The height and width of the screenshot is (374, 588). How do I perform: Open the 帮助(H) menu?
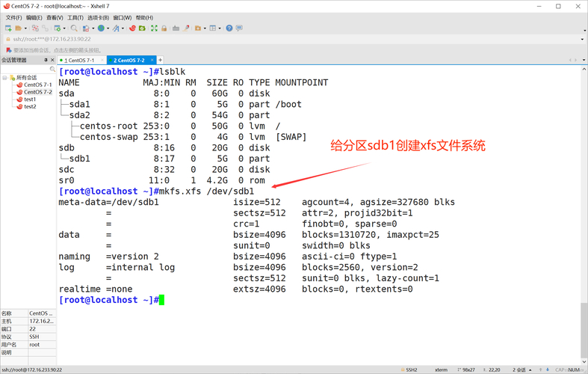144,18
